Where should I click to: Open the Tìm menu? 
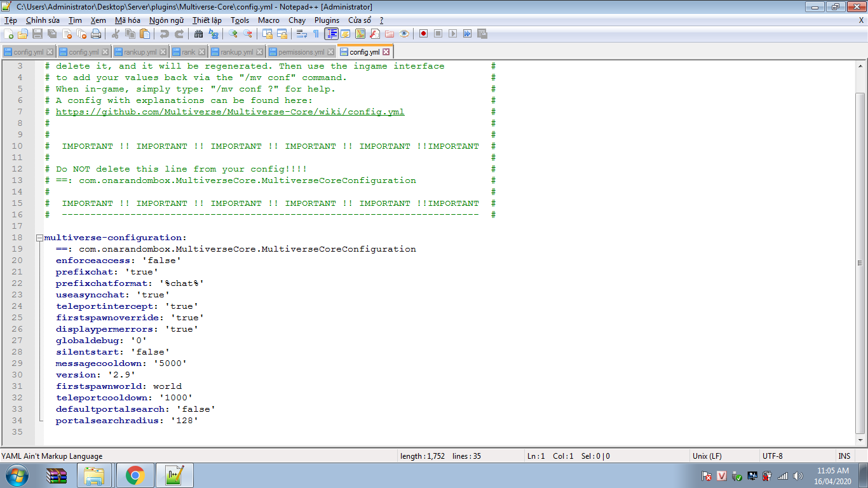point(75,20)
